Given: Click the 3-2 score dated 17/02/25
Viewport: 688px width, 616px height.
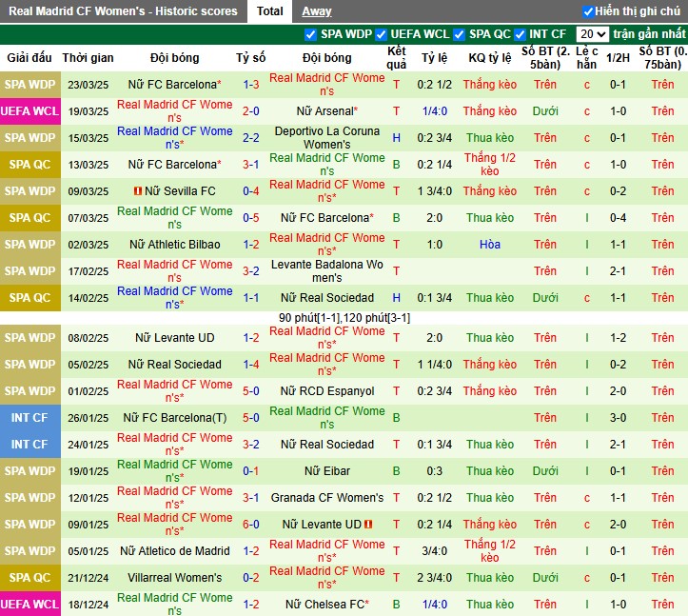Looking at the screenshot, I should [251, 271].
